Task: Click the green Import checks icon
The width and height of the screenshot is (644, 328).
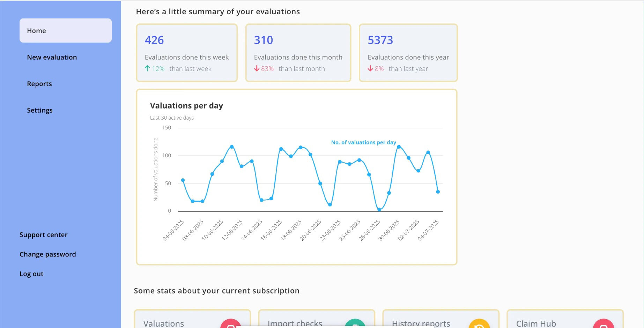Action: click(x=355, y=324)
